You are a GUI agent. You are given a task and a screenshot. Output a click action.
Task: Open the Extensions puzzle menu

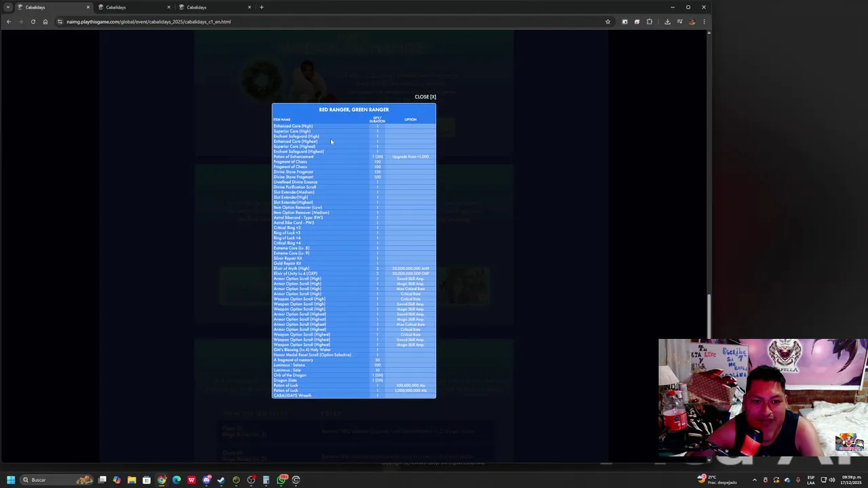649,22
